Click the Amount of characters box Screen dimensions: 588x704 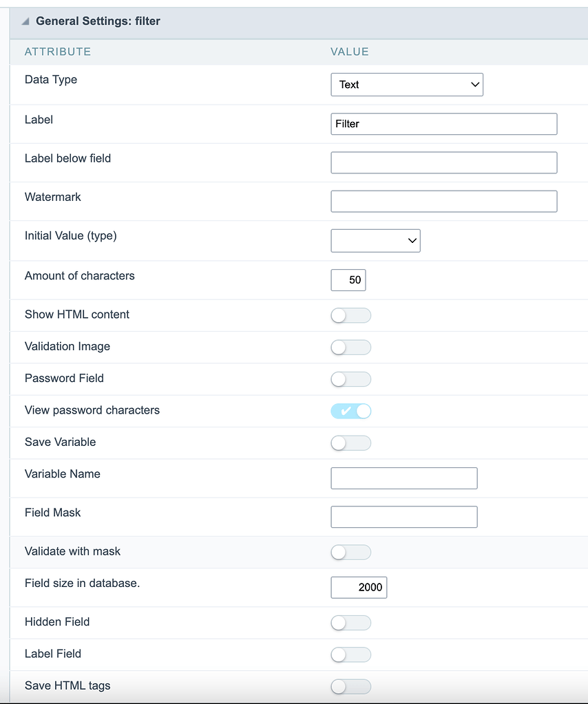click(x=348, y=280)
